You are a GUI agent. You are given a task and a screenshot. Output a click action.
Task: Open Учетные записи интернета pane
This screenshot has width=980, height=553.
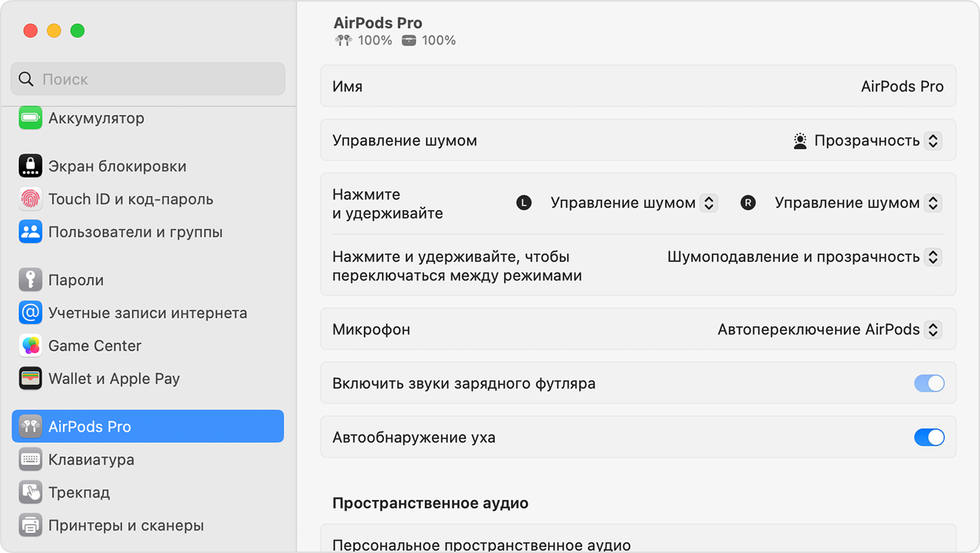(x=148, y=313)
